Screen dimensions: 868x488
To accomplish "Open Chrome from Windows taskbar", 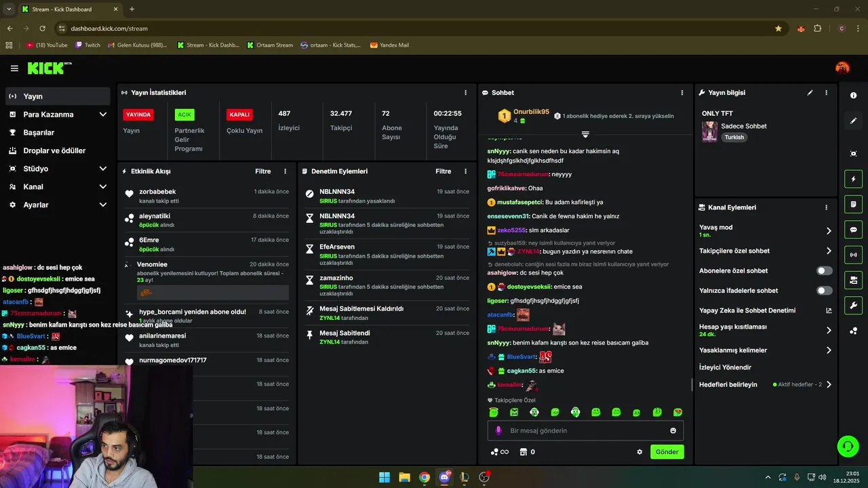I will [x=424, y=477].
